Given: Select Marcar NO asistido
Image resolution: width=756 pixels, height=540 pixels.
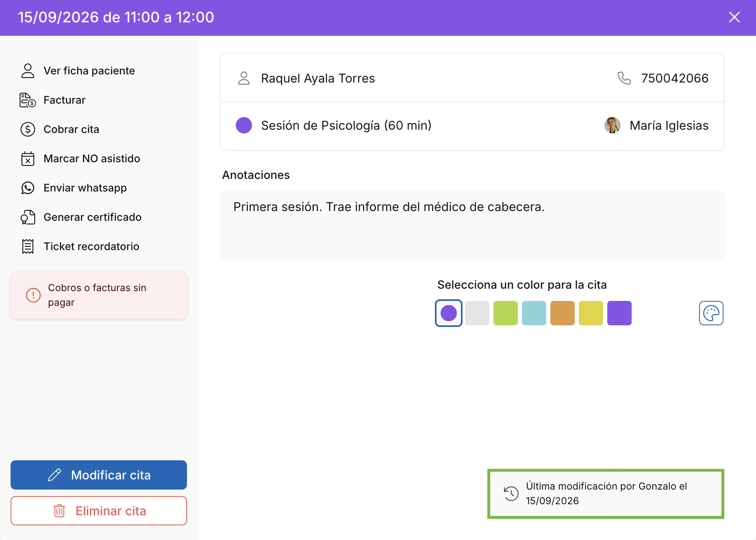Looking at the screenshot, I should coord(80,159).
